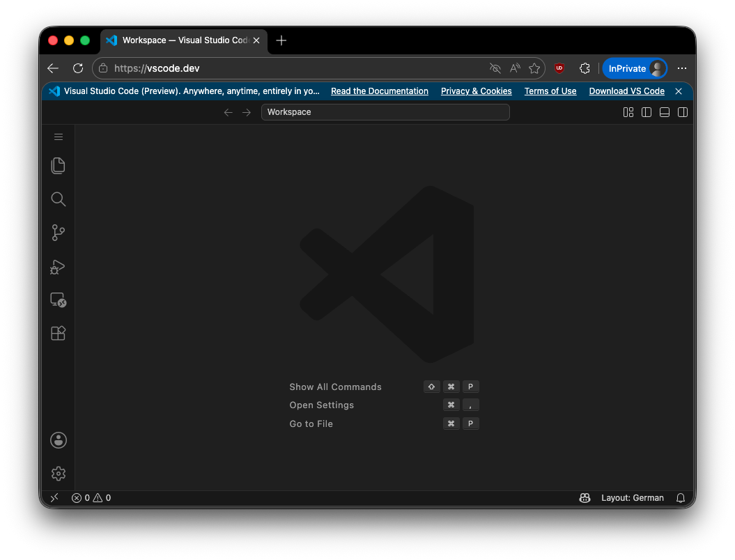The height and width of the screenshot is (560, 735).
Task: View site information lock icon
Action: 103,68
